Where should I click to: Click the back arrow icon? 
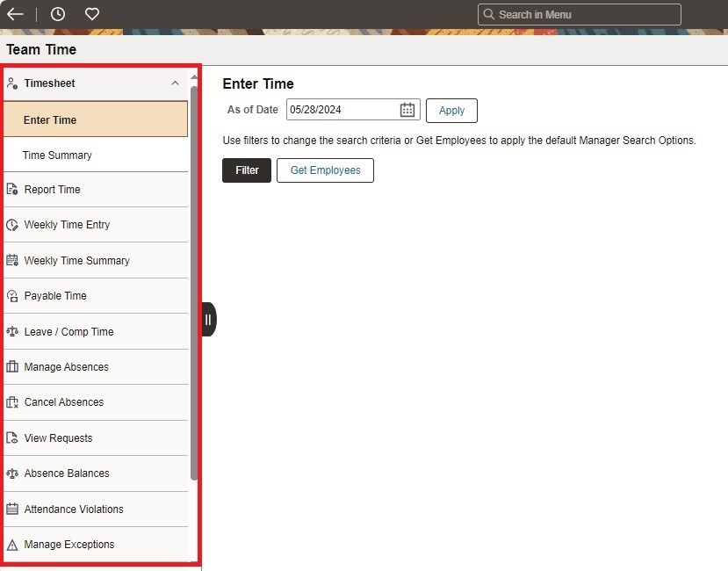tap(15, 14)
